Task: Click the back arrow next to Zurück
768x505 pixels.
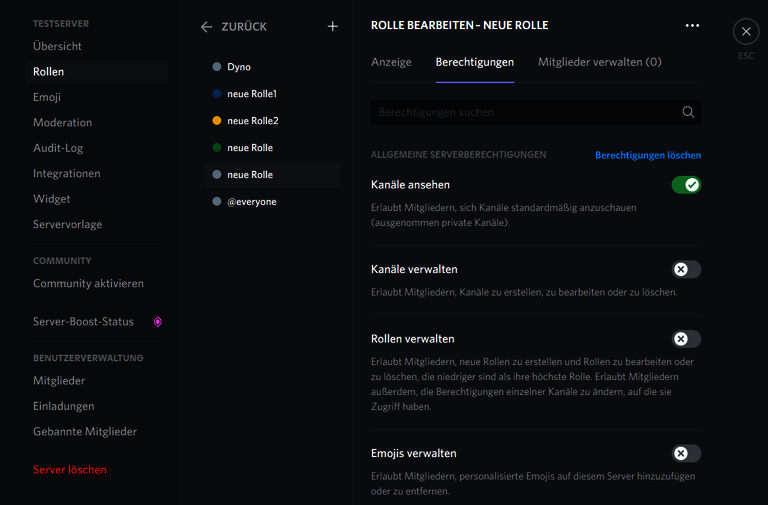Action: click(x=206, y=27)
